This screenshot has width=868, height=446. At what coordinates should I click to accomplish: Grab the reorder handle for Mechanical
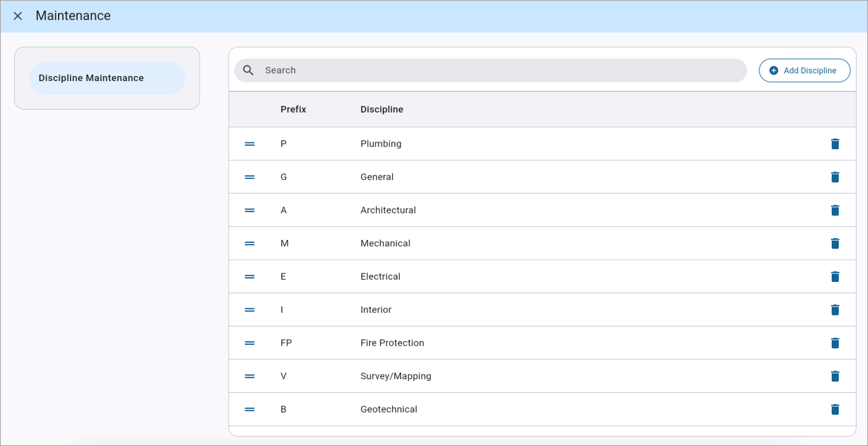click(x=250, y=244)
